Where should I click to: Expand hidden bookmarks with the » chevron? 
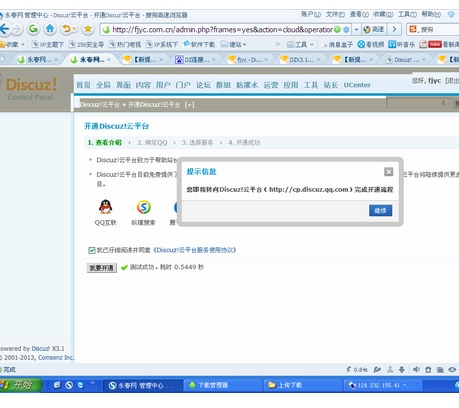(x=278, y=44)
